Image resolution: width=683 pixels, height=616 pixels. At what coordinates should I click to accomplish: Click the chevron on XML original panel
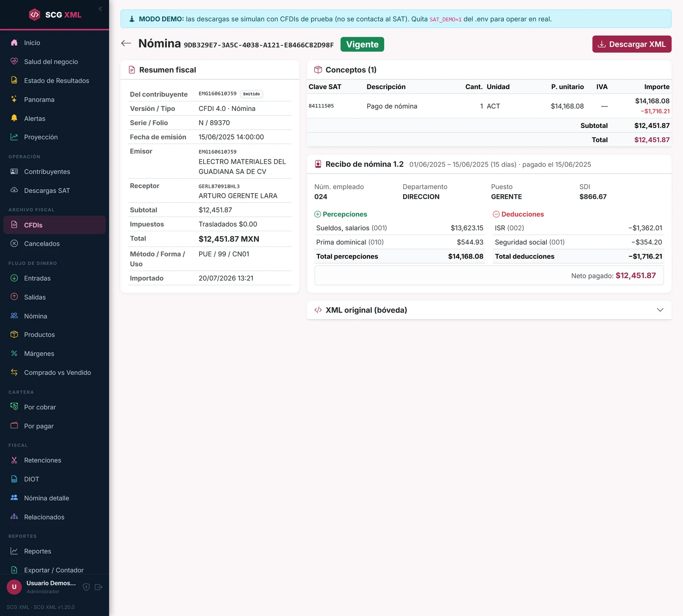pyautogui.click(x=660, y=310)
